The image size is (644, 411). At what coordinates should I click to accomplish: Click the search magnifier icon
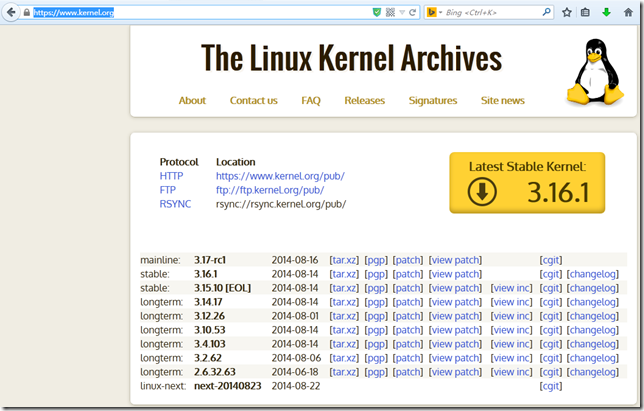tap(546, 12)
